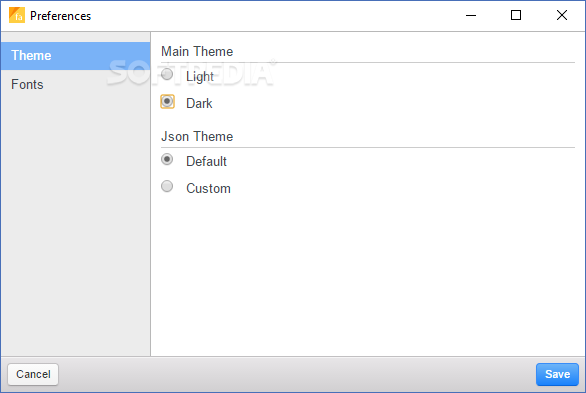Choose the Custom Json theme option

click(167, 186)
